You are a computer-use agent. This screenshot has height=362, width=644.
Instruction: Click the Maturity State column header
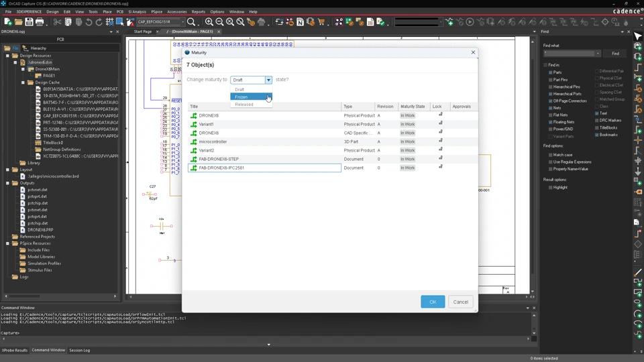414,107
